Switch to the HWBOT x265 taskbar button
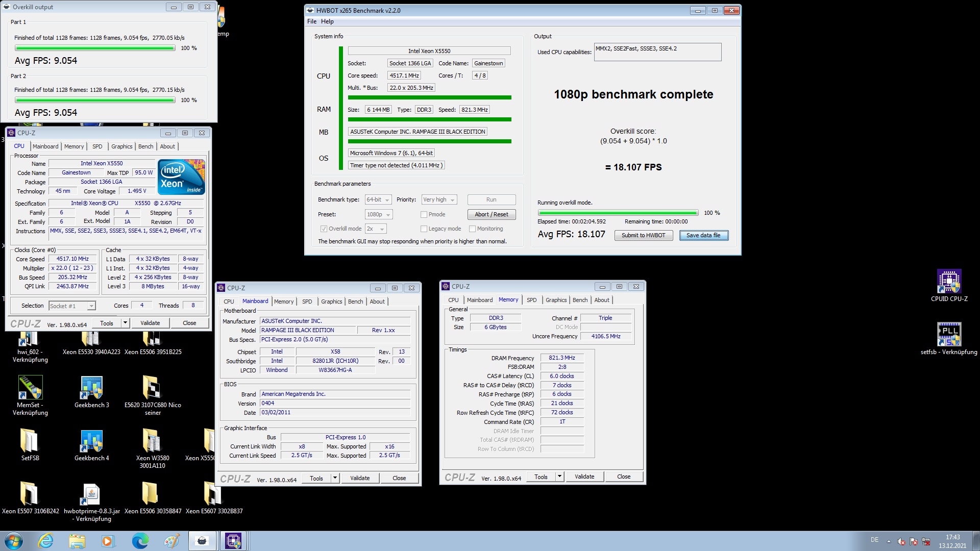The image size is (980, 551). pyautogui.click(x=202, y=541)
